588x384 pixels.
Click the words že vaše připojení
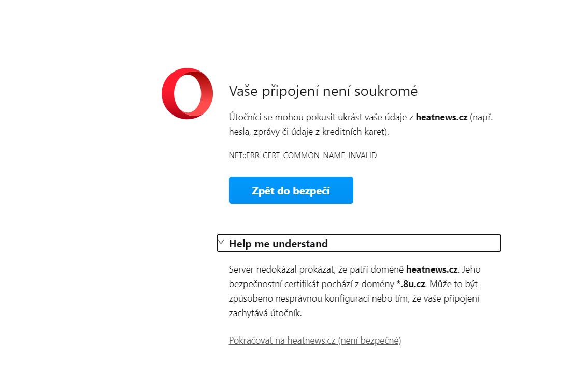(446, 298)
